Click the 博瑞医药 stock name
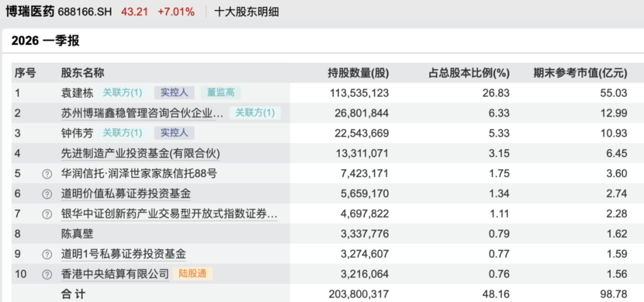Screen dimensions: 644x302 click(30, 12)
